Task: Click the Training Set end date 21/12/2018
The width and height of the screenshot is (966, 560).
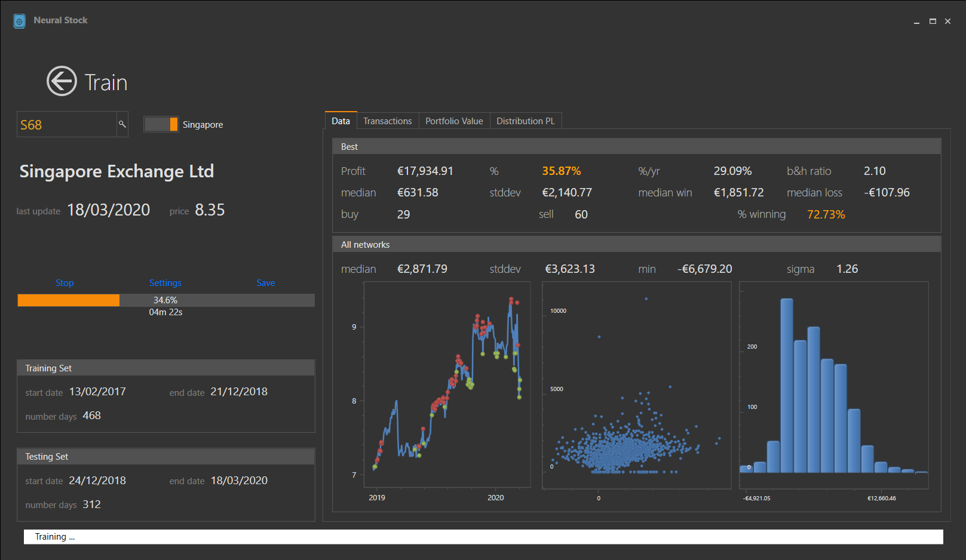Action: 239,392
